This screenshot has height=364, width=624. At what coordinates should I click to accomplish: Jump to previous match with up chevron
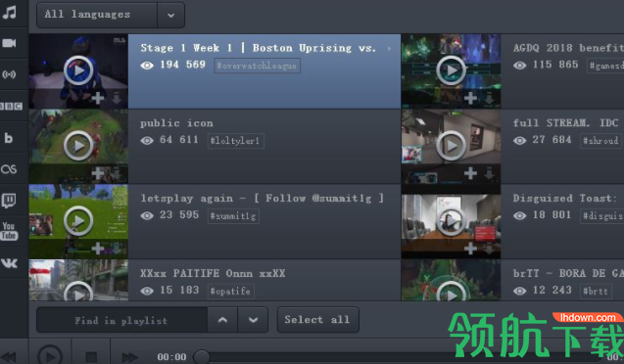pos(223,320)
